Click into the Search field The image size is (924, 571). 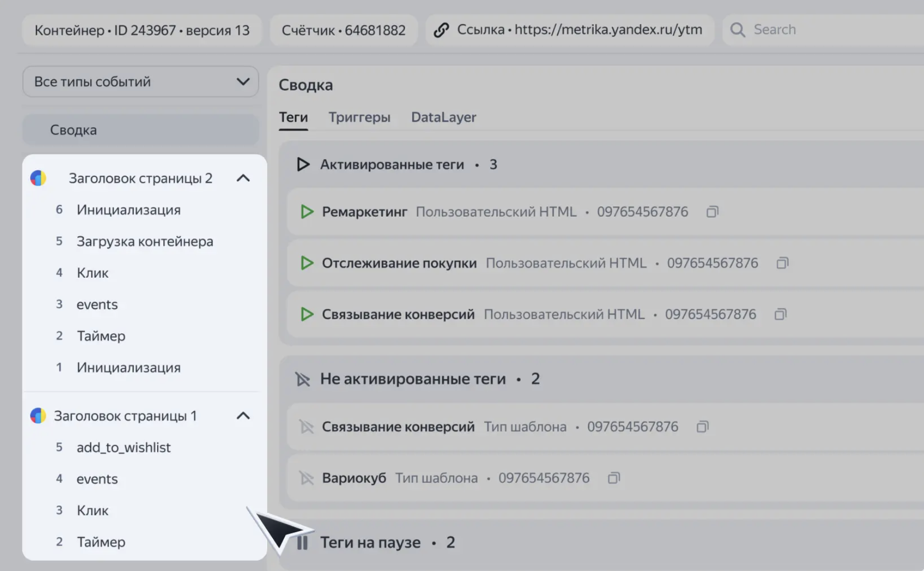point(830,30)
